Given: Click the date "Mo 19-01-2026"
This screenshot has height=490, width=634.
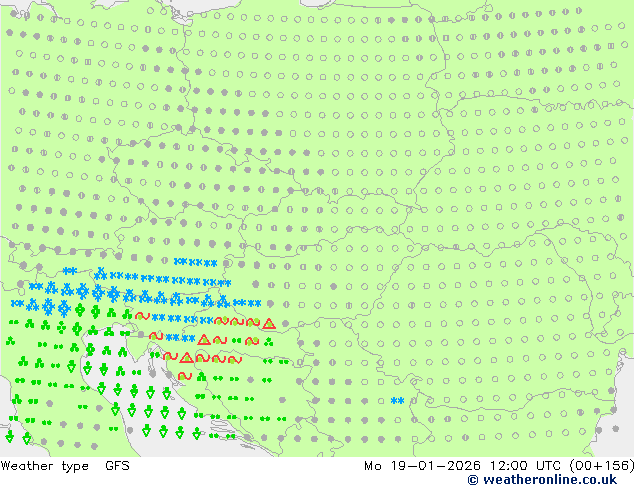Looking at the screenshot, I should pyautogui.click(x=422, y=466).
